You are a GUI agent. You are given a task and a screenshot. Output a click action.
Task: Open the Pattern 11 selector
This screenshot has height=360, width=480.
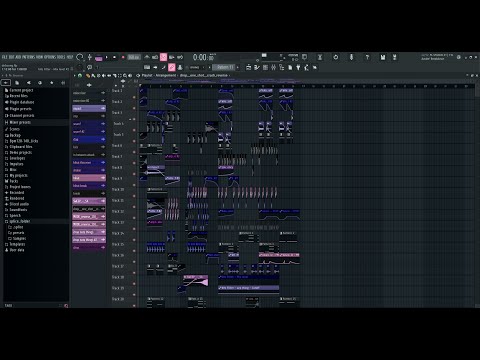pyautogui.click(x=225, y=67)
